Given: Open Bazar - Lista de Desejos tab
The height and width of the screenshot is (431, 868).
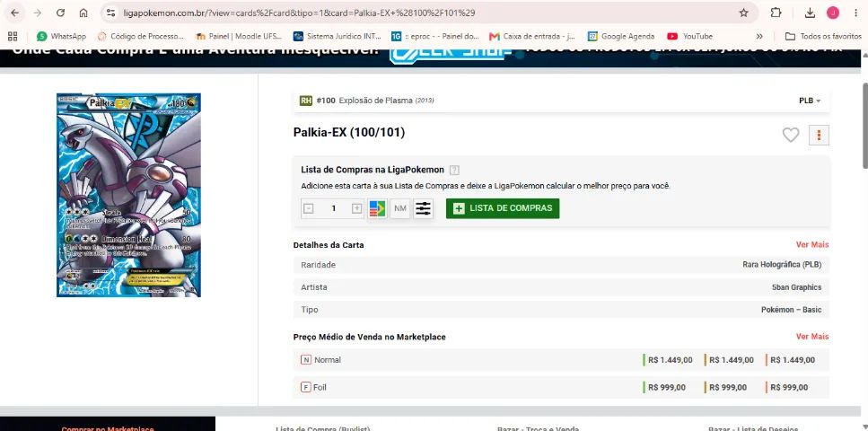Looking at the screenshot, I should (754, 427).
